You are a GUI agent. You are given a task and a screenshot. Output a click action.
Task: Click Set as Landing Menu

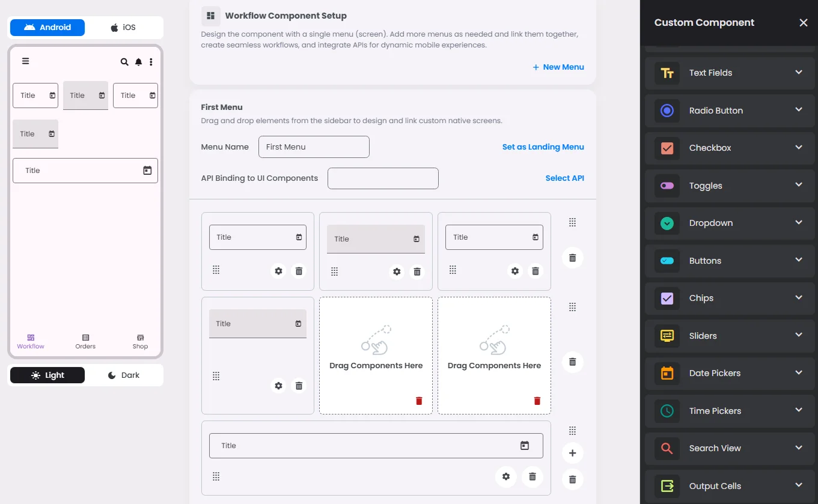pyautogui.click(x=543, y=147)
